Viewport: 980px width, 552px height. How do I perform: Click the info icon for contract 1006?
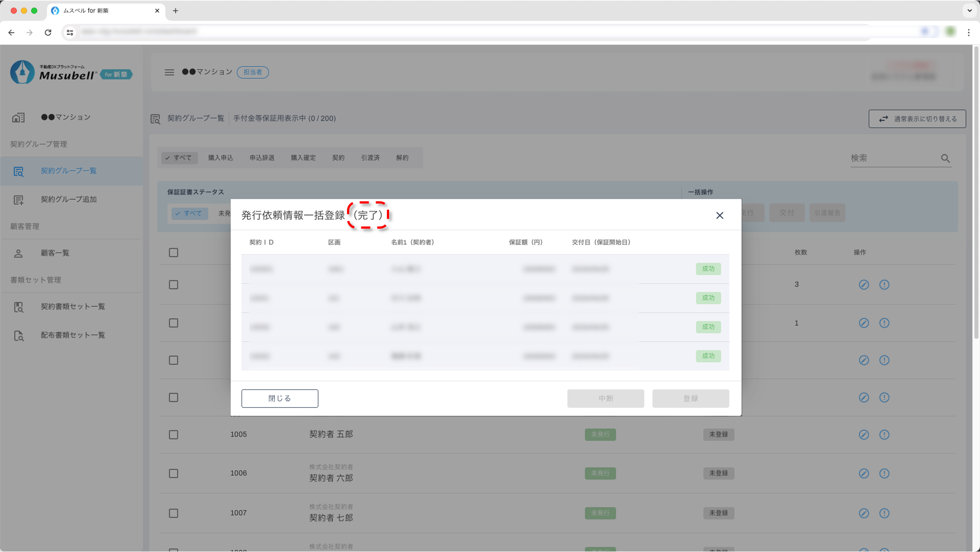(x=884, y=473)
